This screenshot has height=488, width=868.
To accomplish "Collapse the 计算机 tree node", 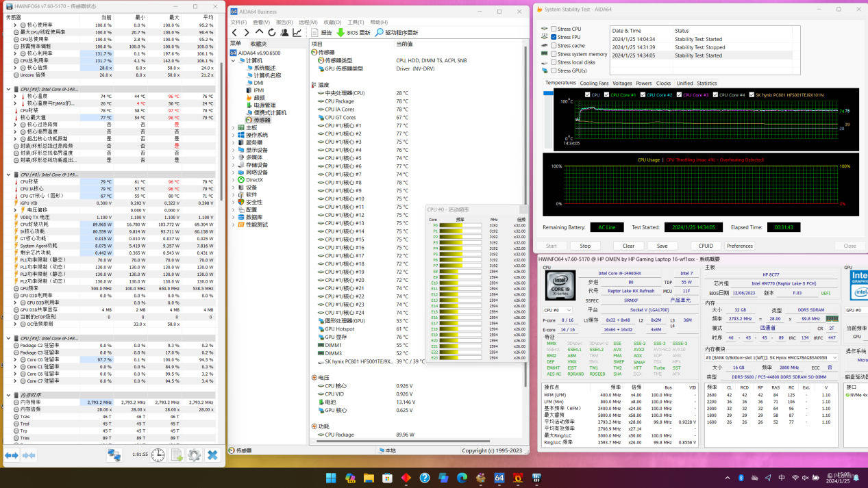I will coord(233,61).
